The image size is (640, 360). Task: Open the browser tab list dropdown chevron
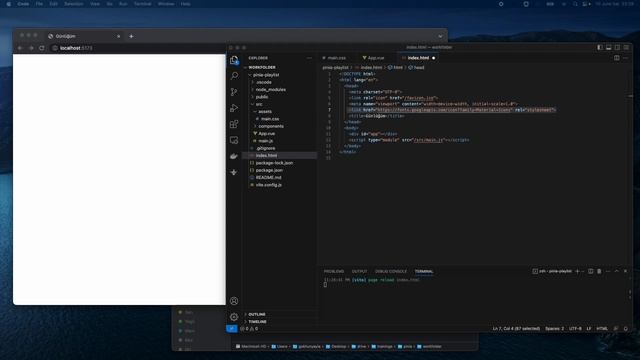point(440,36)
